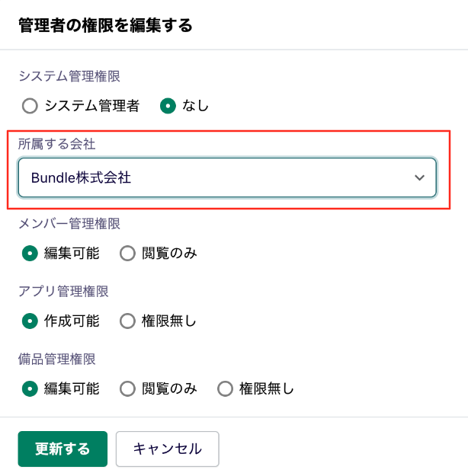468x476 pixels.
Task: Click the chevron arrow in company dropdown
Action: (x=419, y=177)
